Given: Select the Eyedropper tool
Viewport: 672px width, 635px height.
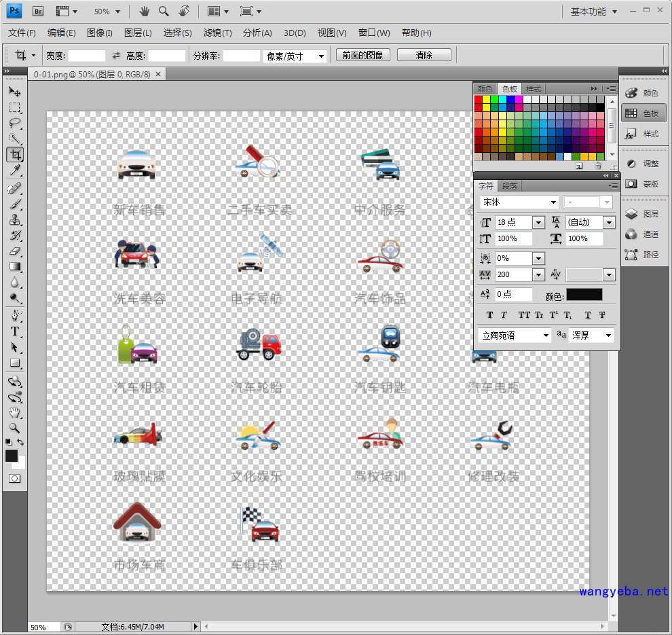Looking at the screenshot, I should [x=15, y=170].
